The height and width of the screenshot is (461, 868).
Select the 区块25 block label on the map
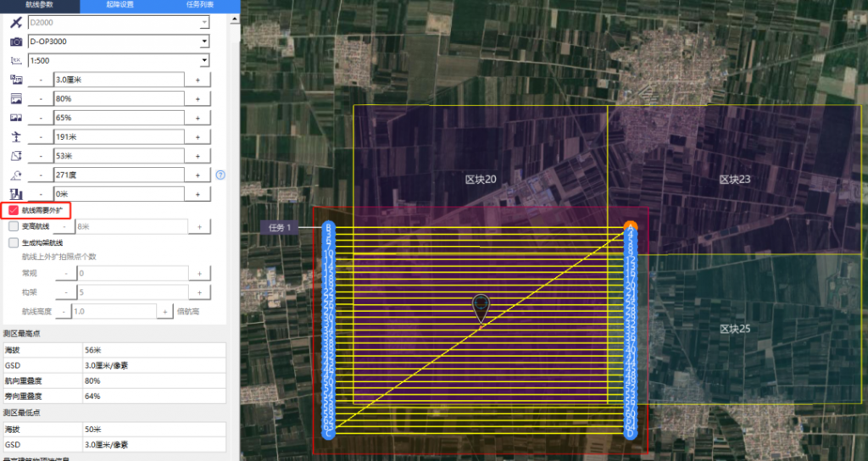coord(735,329)
